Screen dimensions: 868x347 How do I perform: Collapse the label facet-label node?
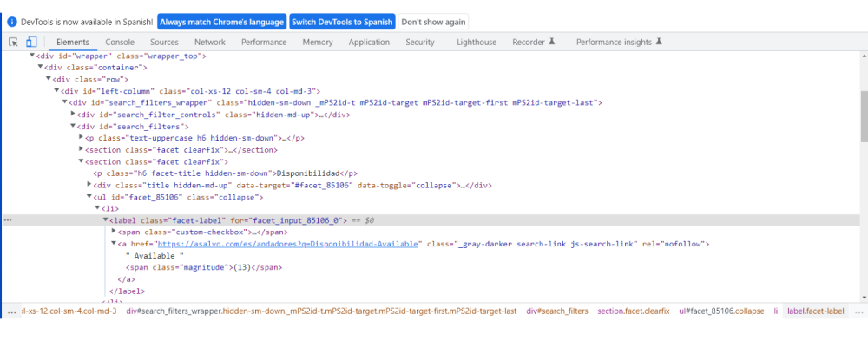(106, 219)
